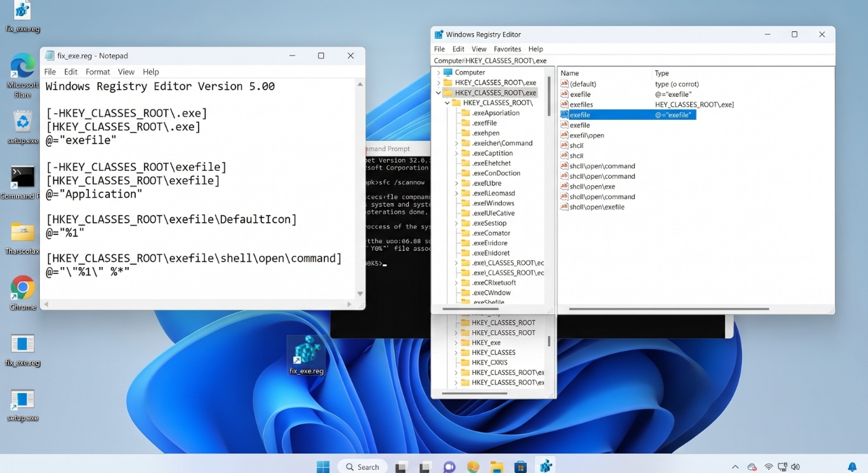868x473 pixels.
Task: Click the Notepad line reading @="Application"
Action: pos(94,194)
